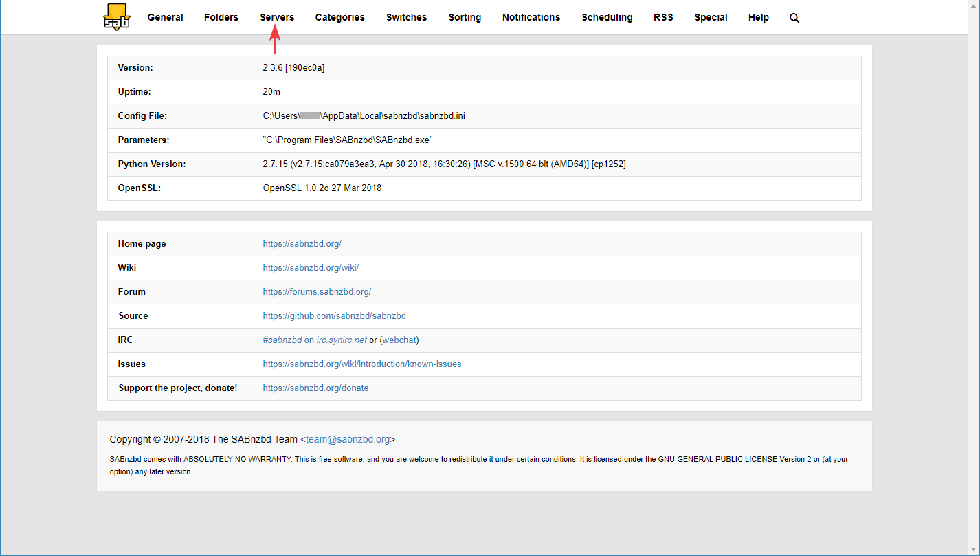This screenshot has width=980, height=556.
Task: Open the Notifications tab
Action: [531, 17]
